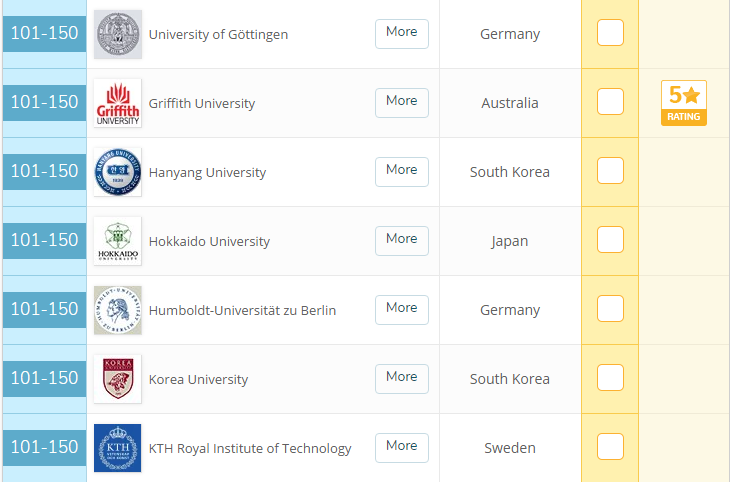Click Griffith's 5-star rating badge

684,103
